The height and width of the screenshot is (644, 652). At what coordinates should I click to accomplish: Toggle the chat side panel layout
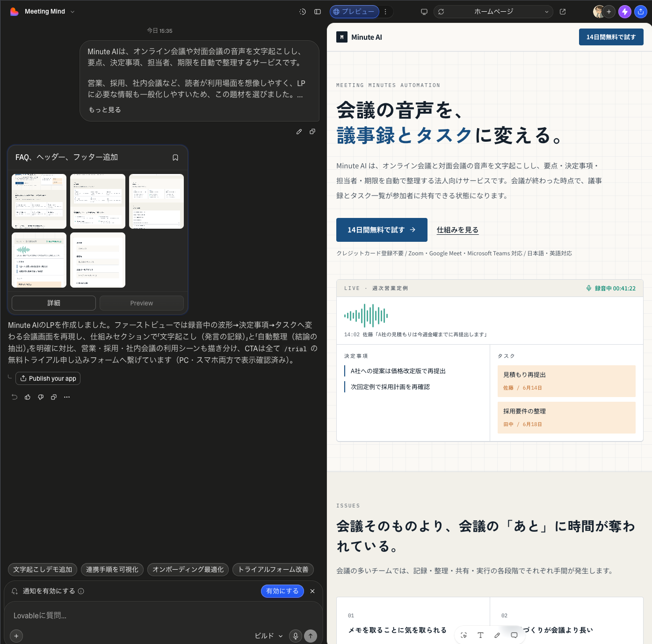pos(318,12)
